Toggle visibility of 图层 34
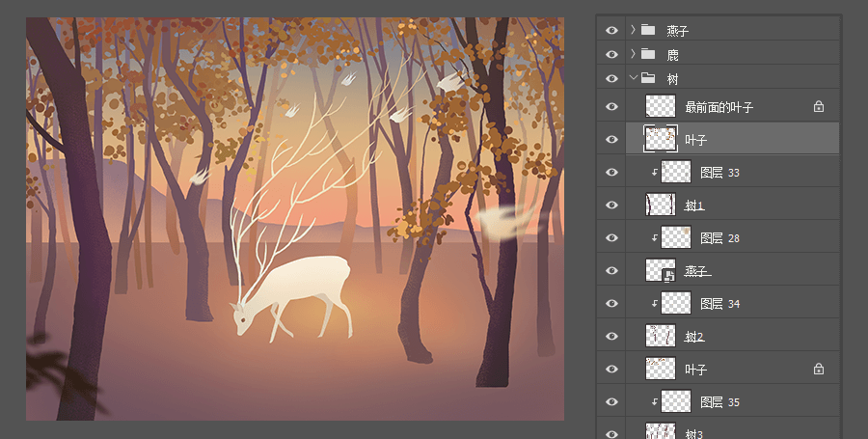The width and height of the screenshot is (868, 439). coord(611,303)
